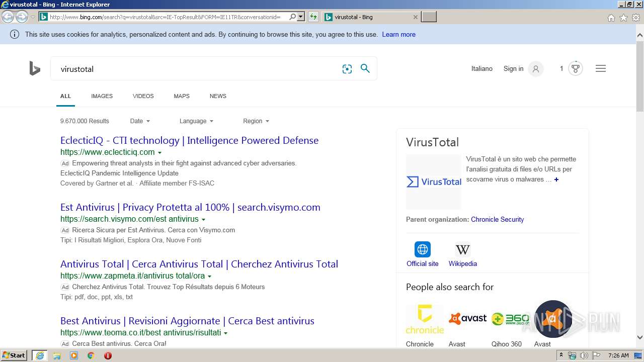Click the Sign in avatar icon
Viewport: 644px width, 362px height.
coord(536,69)
